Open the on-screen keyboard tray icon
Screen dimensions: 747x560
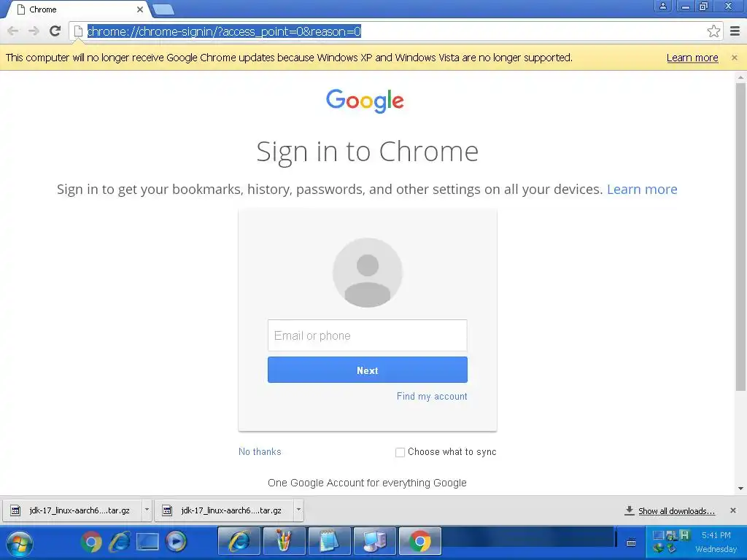coord(631,542)
